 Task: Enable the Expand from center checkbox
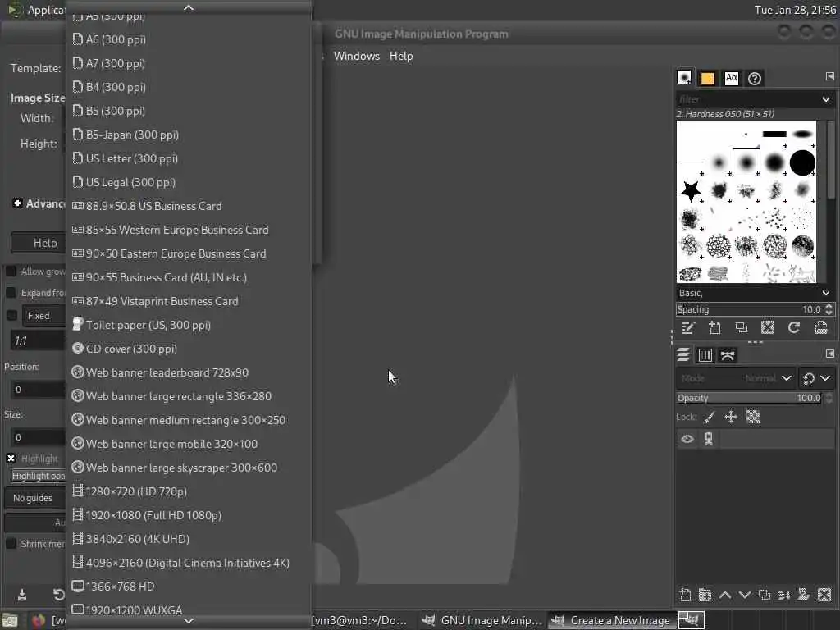pyautogui.click(x=11, y=293)
